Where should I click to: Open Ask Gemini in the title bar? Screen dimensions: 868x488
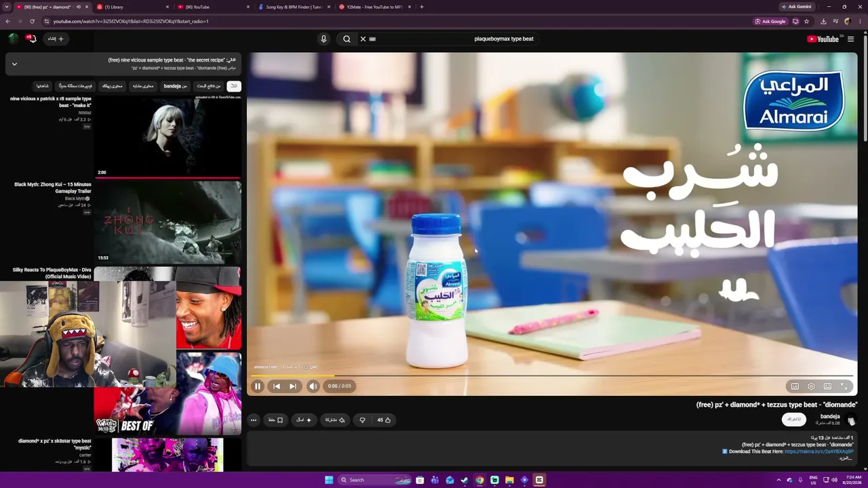coord(797,7)
